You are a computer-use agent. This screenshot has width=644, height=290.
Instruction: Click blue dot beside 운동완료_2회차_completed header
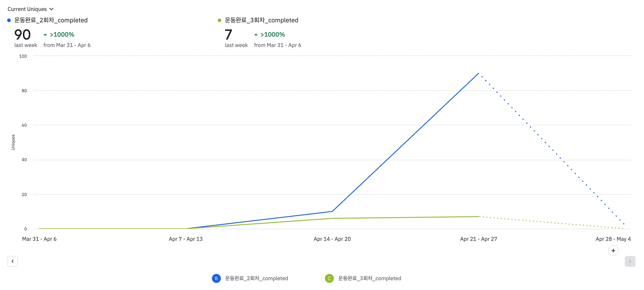(9, 20)
